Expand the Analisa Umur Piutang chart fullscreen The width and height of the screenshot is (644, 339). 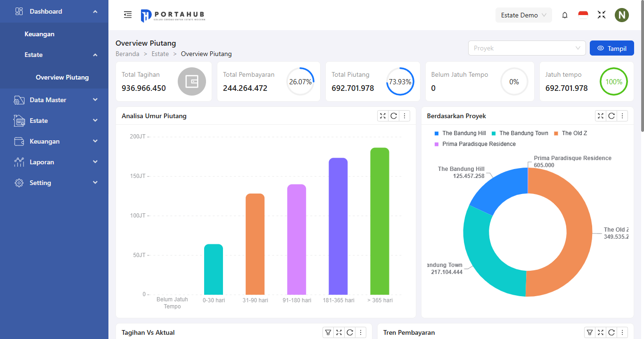coord(383,116)
